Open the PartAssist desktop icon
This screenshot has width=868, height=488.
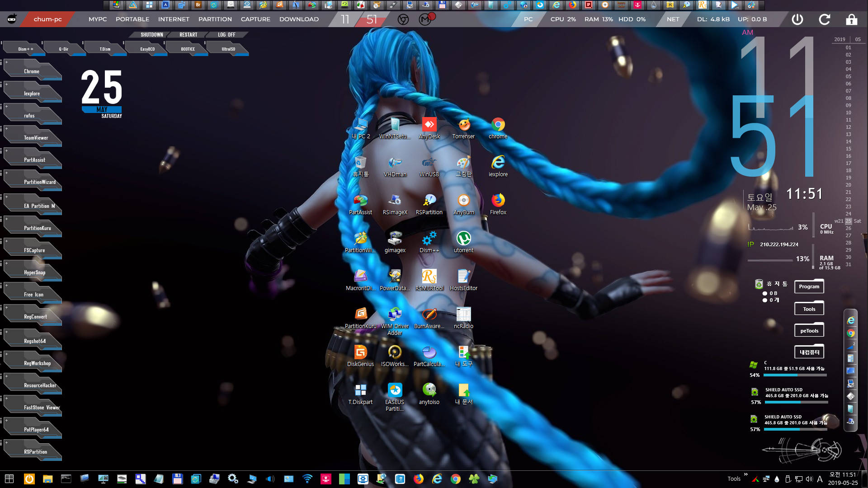(360, 204)
